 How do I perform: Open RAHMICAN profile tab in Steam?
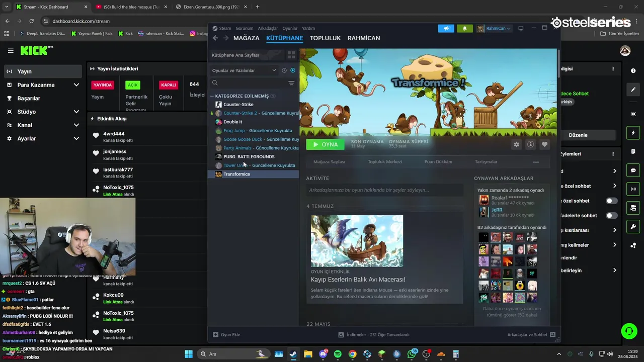(364, 38)
